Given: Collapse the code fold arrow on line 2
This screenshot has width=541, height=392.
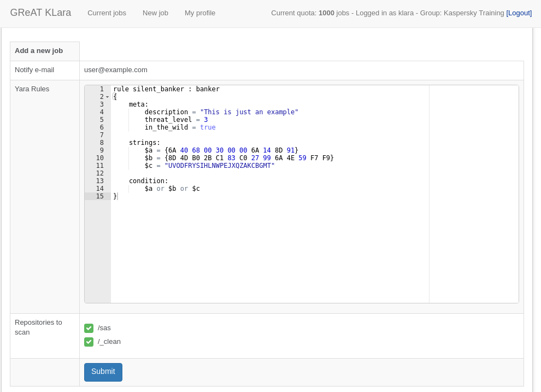Looking at the screenshot, I should [x=107, y=97].
